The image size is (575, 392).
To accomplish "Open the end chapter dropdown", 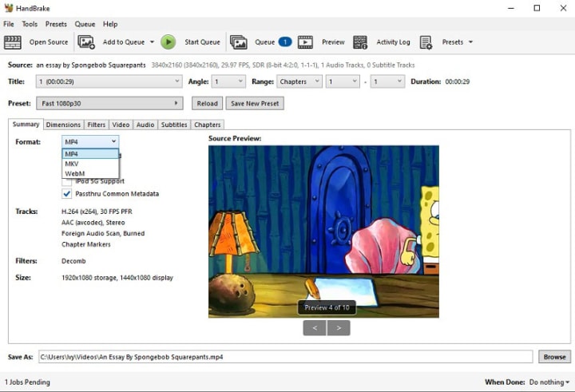I will (387, 81).
